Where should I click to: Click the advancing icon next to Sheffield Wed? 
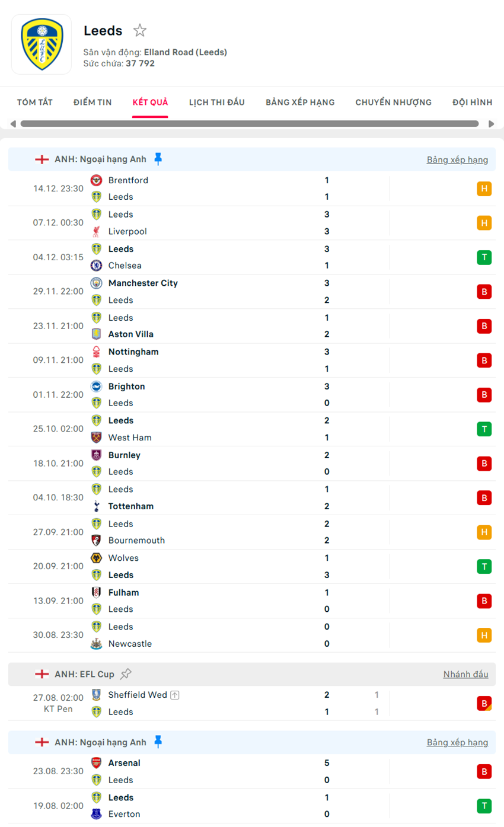[x=174, y=695]
